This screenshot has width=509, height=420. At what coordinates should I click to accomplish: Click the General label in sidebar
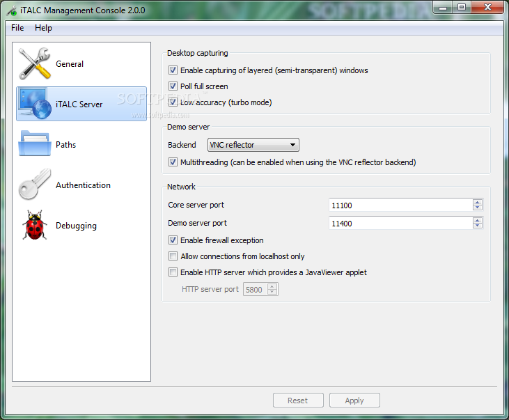70,64
